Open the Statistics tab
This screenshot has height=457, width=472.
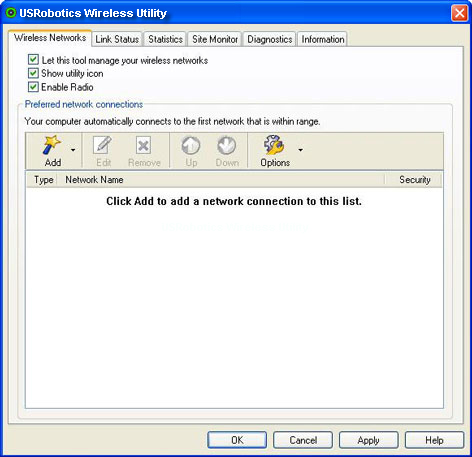pyautogui.click(x=165, y=39)
